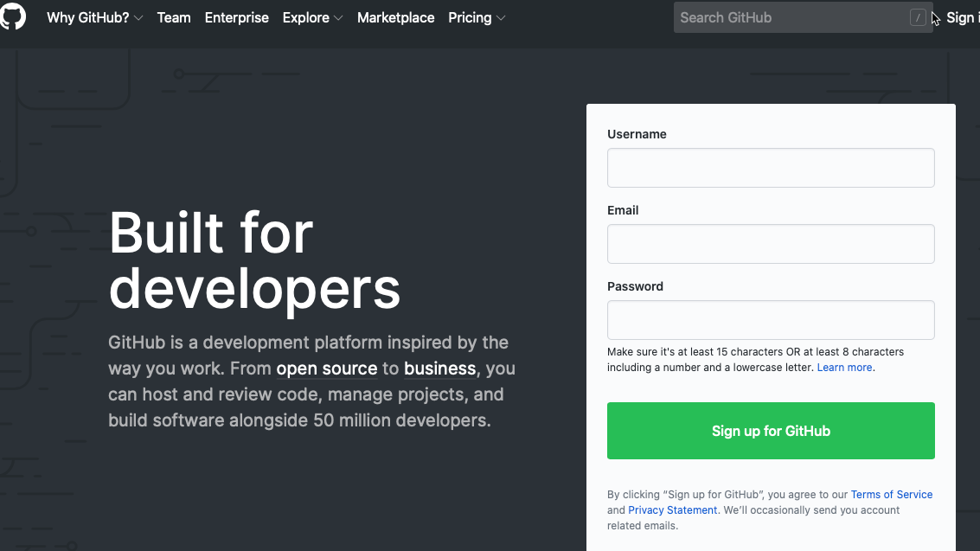Image resolution: width=980 pixels, height=551 pixels.
Task: Follow the business link
Action: [x=440, y=368]
